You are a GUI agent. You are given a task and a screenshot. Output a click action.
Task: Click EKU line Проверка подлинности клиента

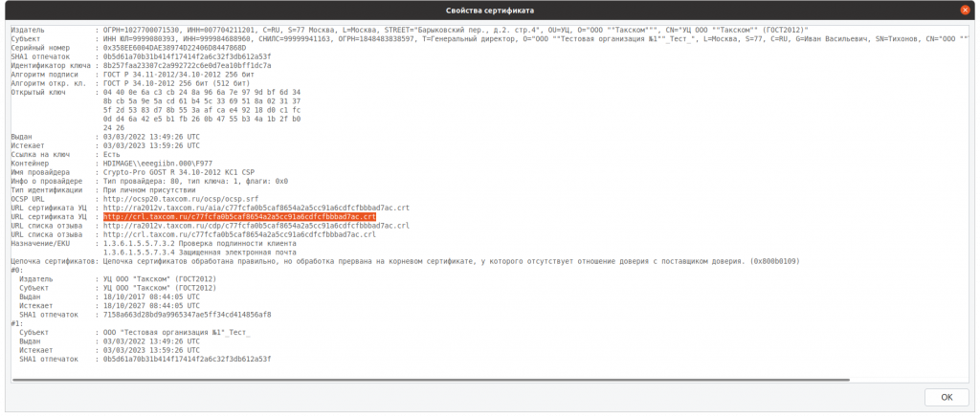coord(201,243)
